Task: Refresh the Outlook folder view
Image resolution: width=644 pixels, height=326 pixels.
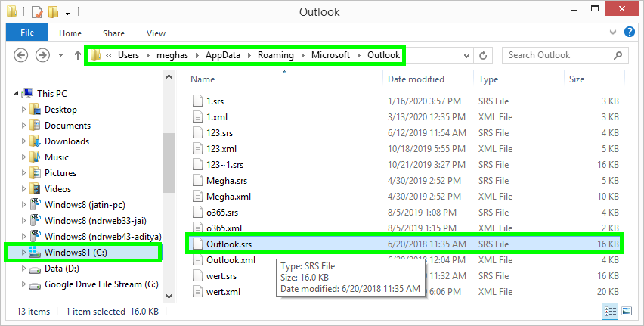Action: tap(484, 55)
